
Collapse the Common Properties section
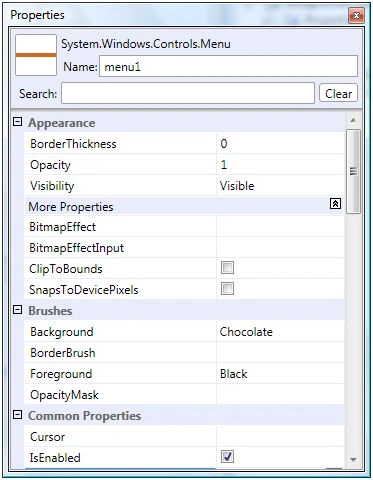[17, 415]
